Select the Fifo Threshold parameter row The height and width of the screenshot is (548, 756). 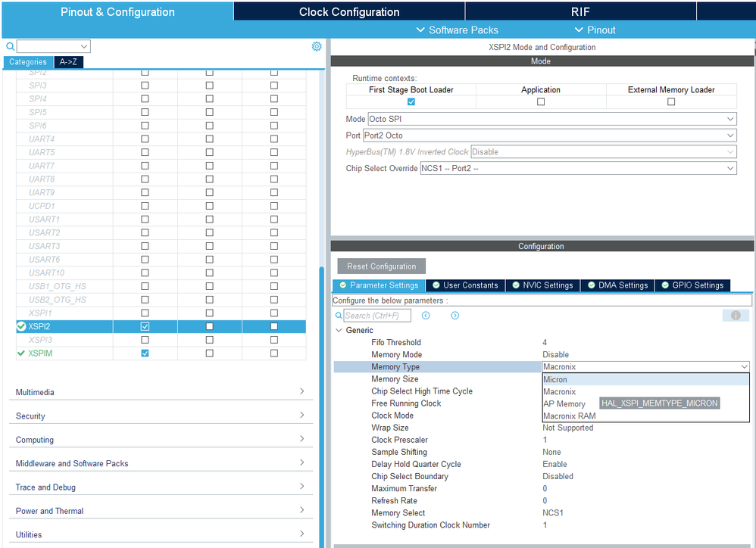tap(542, 342)
